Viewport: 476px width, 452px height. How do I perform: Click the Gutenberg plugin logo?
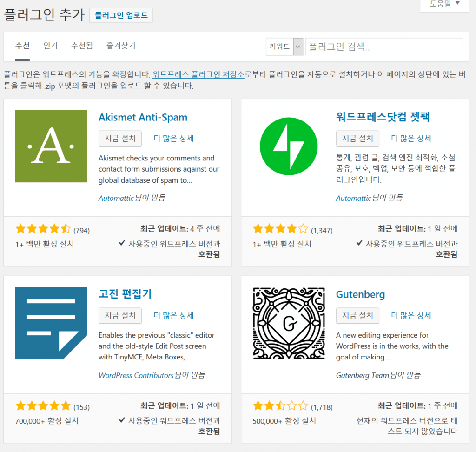(288, 323)
